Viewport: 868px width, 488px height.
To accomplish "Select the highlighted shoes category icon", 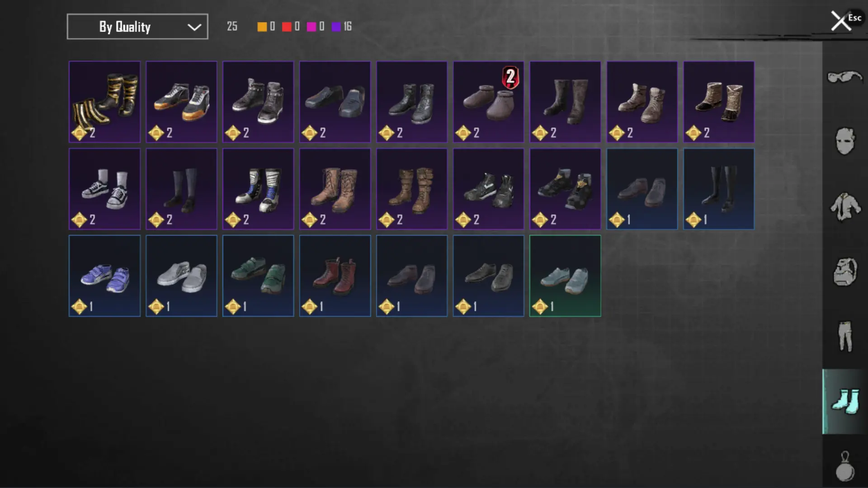I will coord(844,401).
